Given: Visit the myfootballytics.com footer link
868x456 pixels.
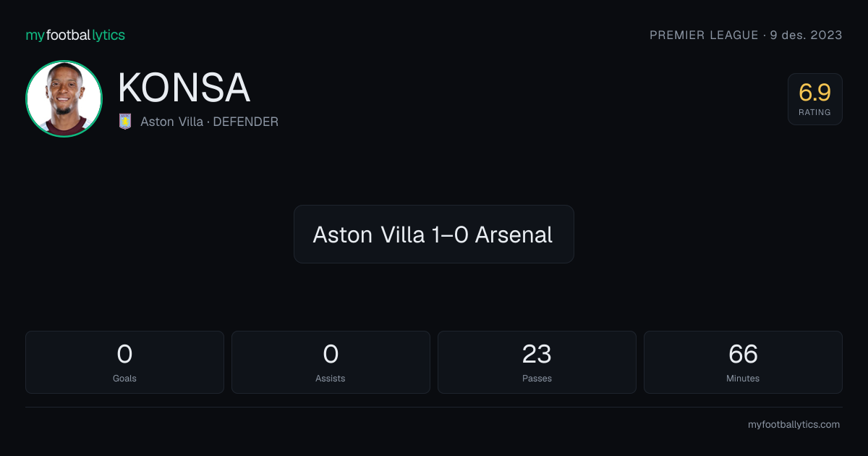Looking at the screenshot, I should click(x=793, y=425).
